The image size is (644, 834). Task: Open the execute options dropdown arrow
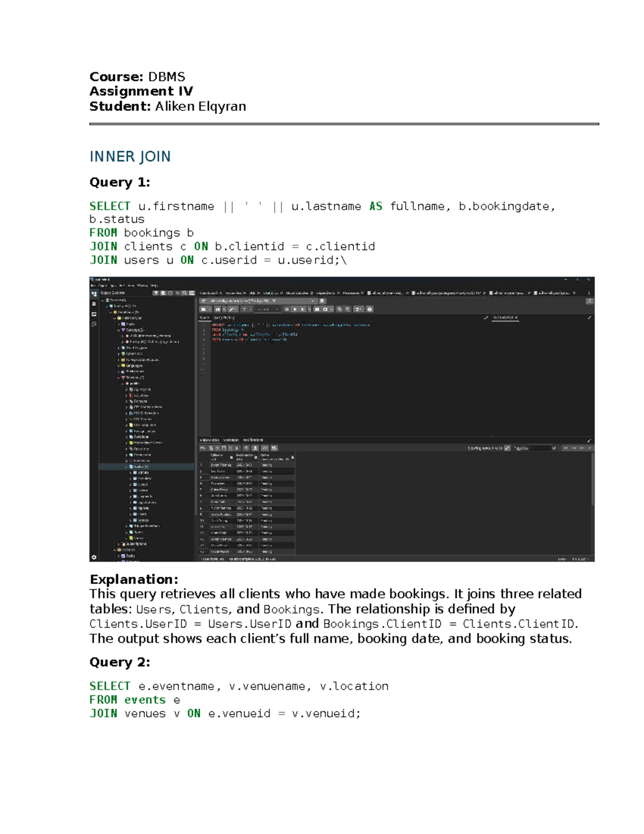pyautogui.click(x=309, y=309)
